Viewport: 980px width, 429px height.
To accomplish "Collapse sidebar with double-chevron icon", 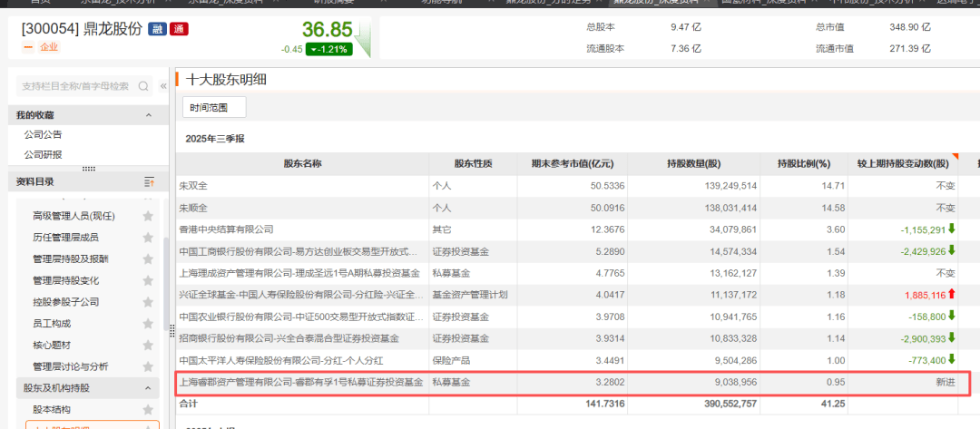I will click(163, 86).
